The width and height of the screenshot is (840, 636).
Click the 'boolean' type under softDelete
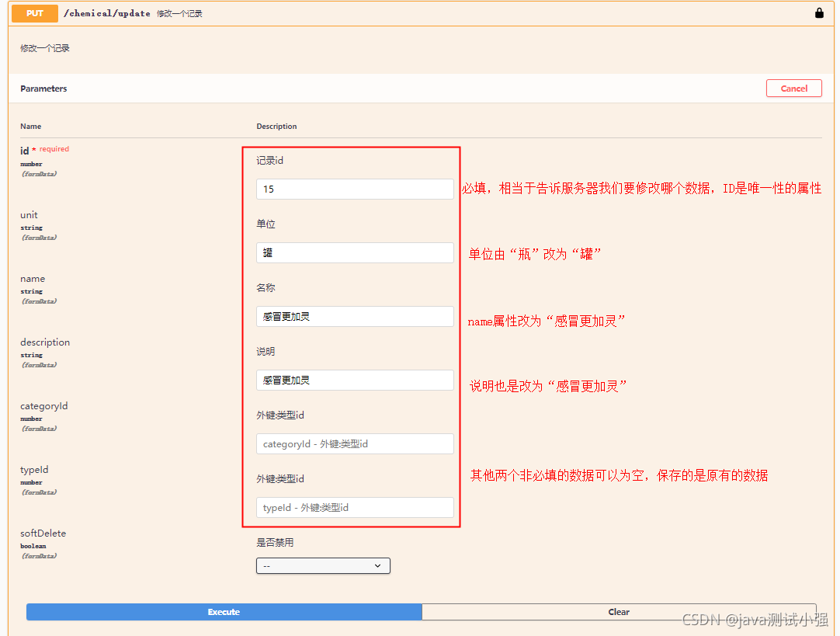tap(33, 546)
